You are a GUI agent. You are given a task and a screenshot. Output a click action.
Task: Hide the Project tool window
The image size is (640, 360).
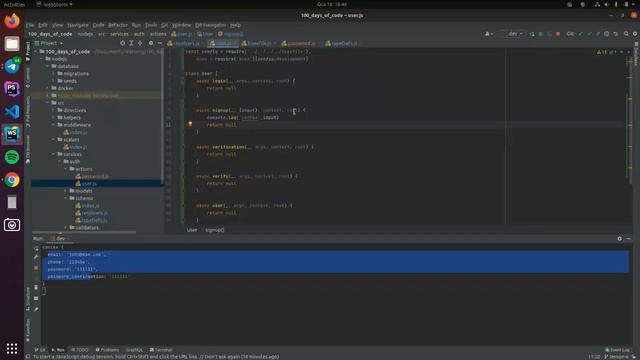click(x=160, y=43)
